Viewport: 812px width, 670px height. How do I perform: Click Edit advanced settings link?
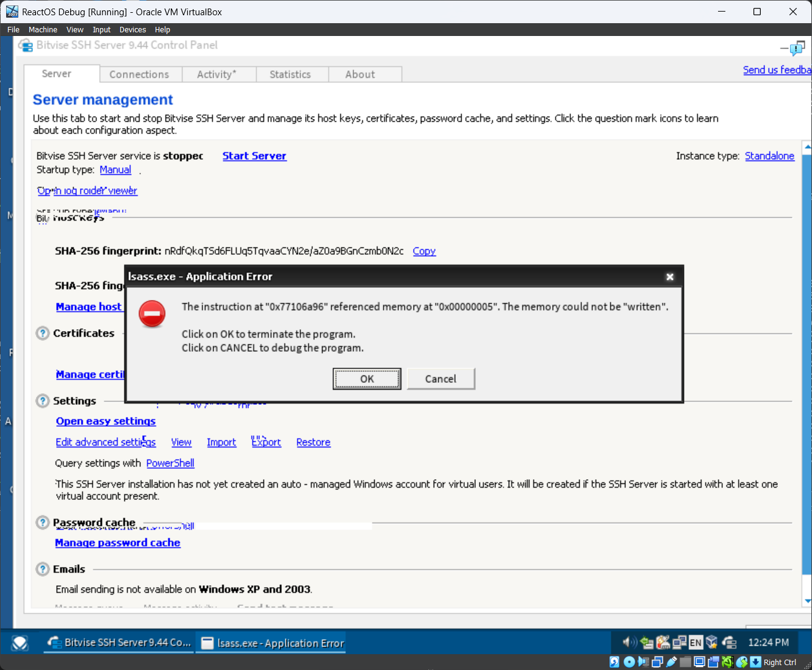point(106,443)
